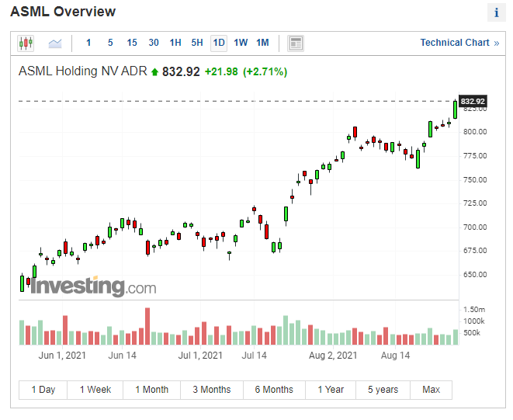Choose the 30 minute interval
Viewport: 513px width, 420px height.
point(154,43)
